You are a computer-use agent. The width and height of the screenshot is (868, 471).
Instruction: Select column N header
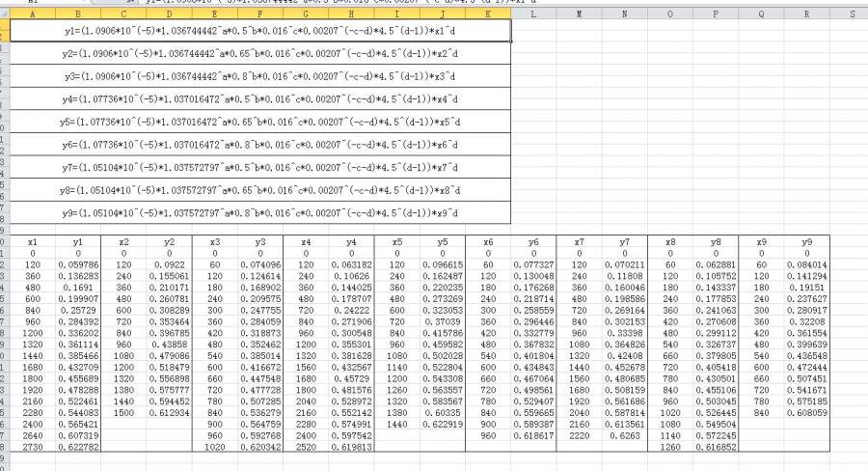624,14
